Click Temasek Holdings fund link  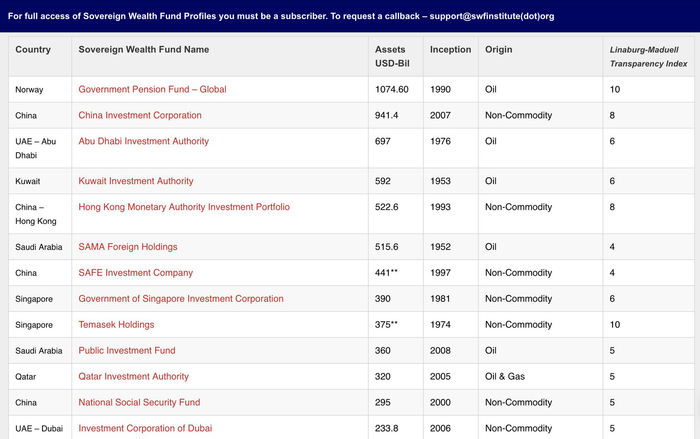click(x=116, y=325)
